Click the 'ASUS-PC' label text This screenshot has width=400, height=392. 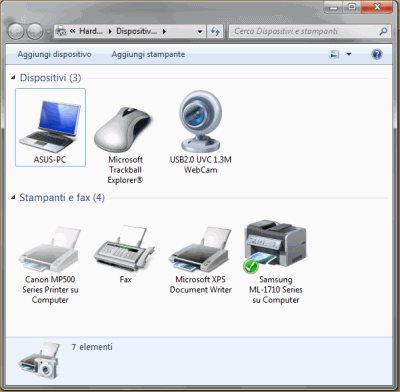(x=50, y=160)
